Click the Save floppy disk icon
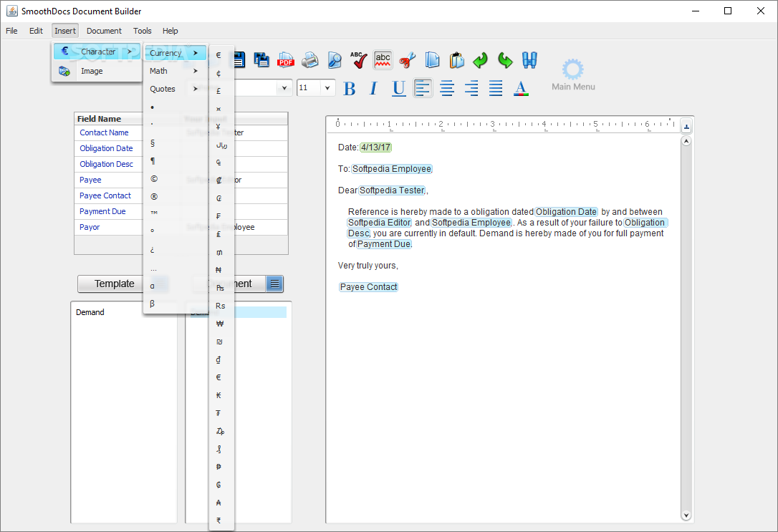The image size is (778, 532). click(240, 60)
